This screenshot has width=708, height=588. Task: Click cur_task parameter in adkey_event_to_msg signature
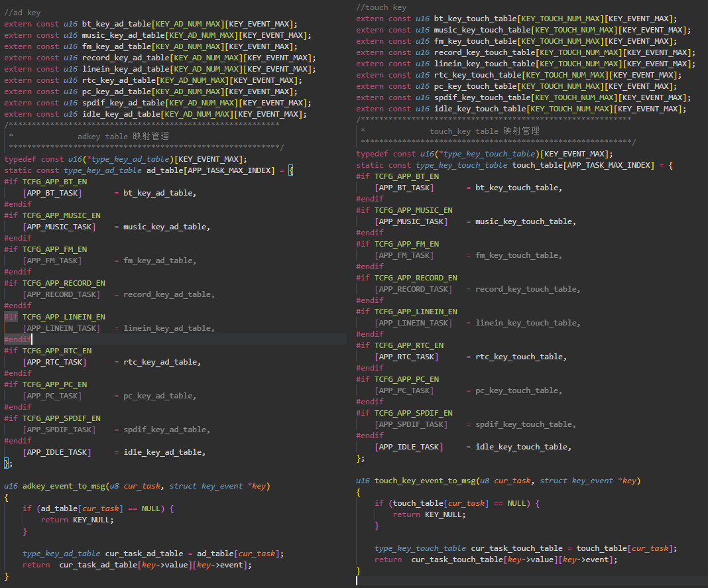(x=142, y=486)
